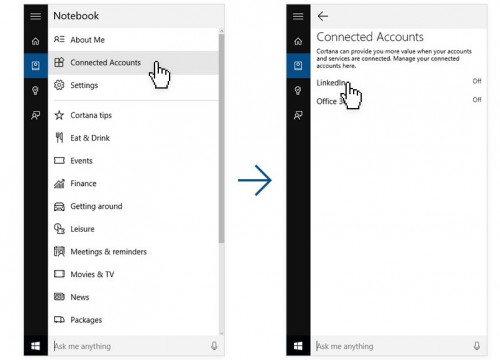This screenshot has width=500, height=360.
Task: Select Getting around category
Action: coord(133,206)
